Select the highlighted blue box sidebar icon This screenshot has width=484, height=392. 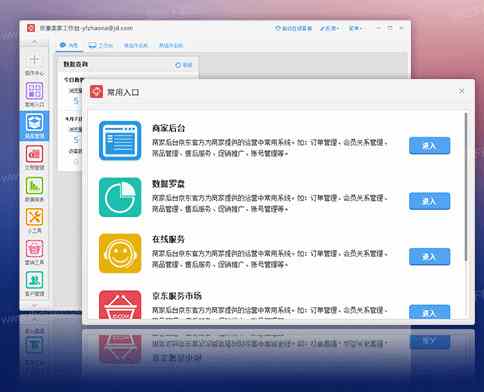pyautogui.click(x=34, y=123)
